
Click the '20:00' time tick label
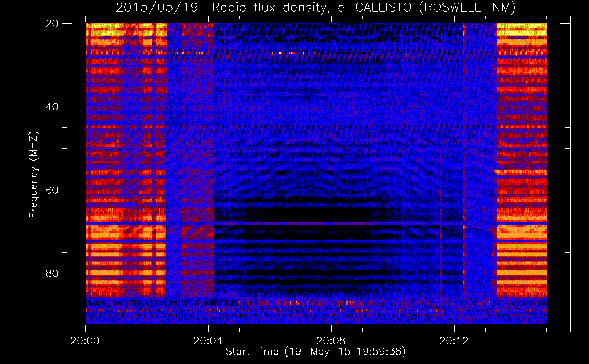[85, 341]
